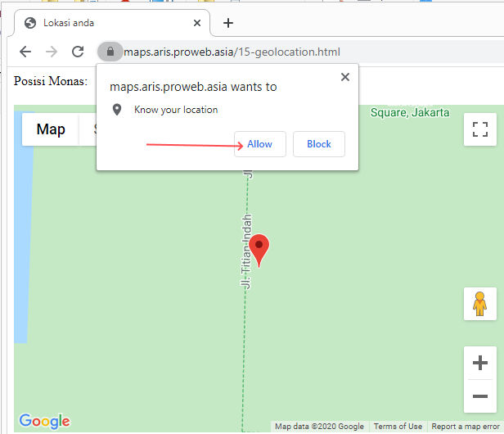Switch the map to Map view
The image size is (504, 434).
click(x=51, y=129)
